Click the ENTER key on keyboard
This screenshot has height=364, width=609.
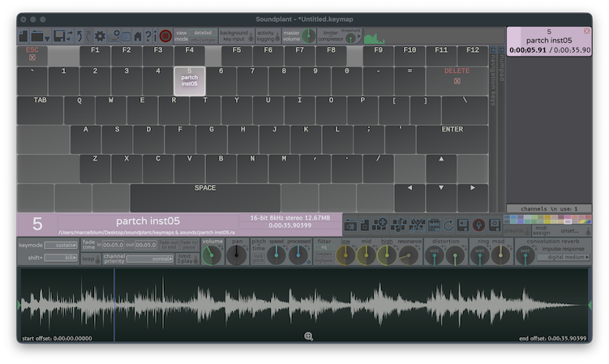pos(452,139)
